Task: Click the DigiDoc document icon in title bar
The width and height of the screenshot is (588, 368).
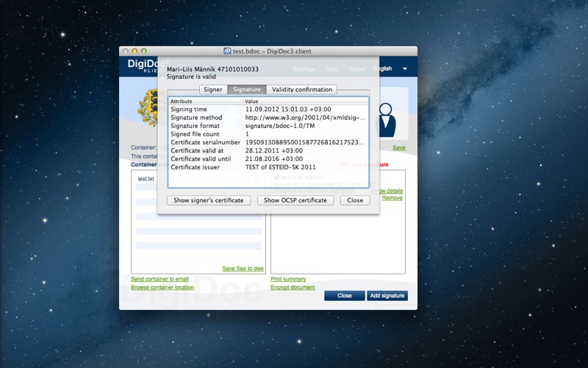Action: [x=227, y=51]
